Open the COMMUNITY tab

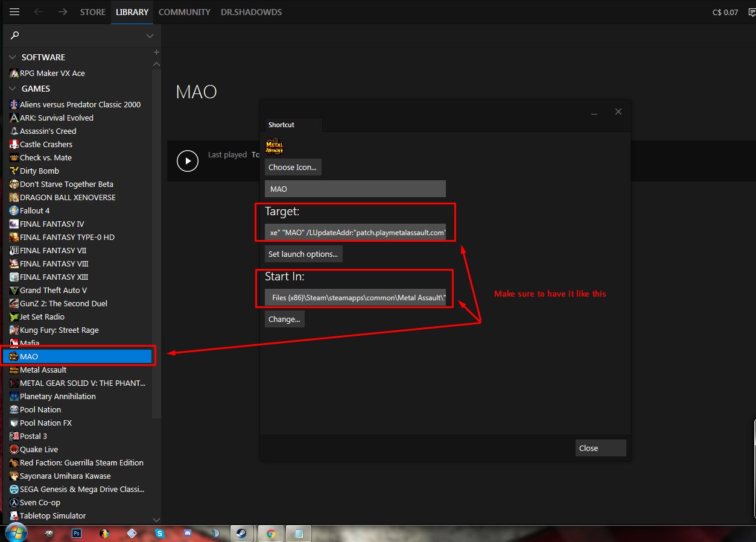coord(184,12)
